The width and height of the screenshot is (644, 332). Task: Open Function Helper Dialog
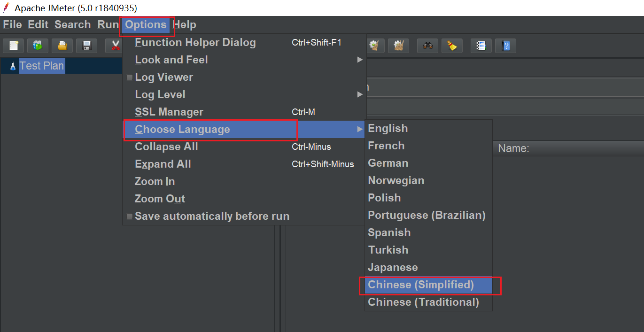click(244, 42)
